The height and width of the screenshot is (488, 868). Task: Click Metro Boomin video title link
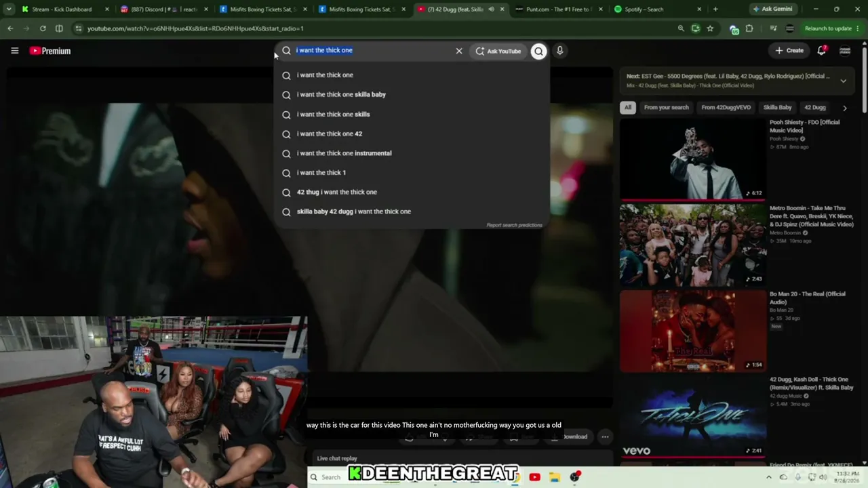tap(811, 216)
